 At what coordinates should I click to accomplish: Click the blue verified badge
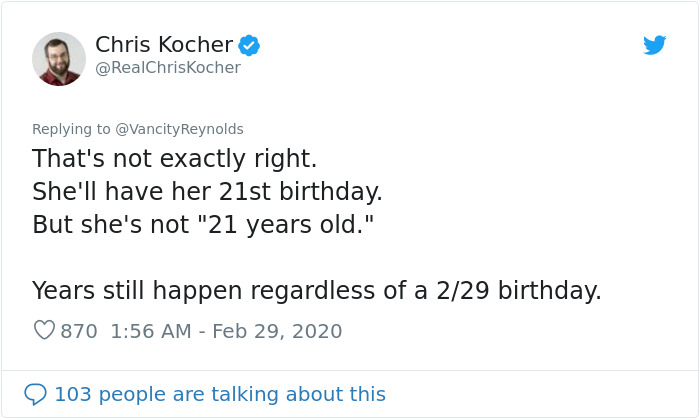coord(249,45)
